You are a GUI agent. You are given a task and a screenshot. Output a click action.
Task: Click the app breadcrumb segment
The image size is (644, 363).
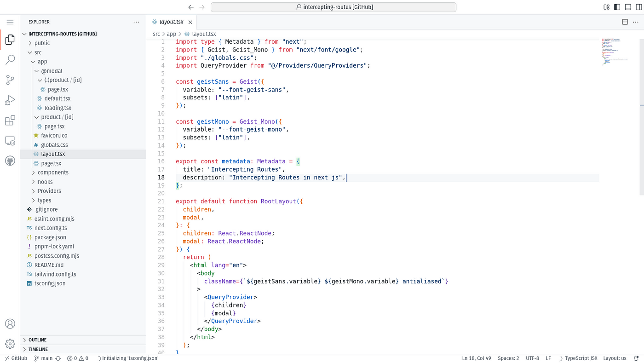pos(172,34)
